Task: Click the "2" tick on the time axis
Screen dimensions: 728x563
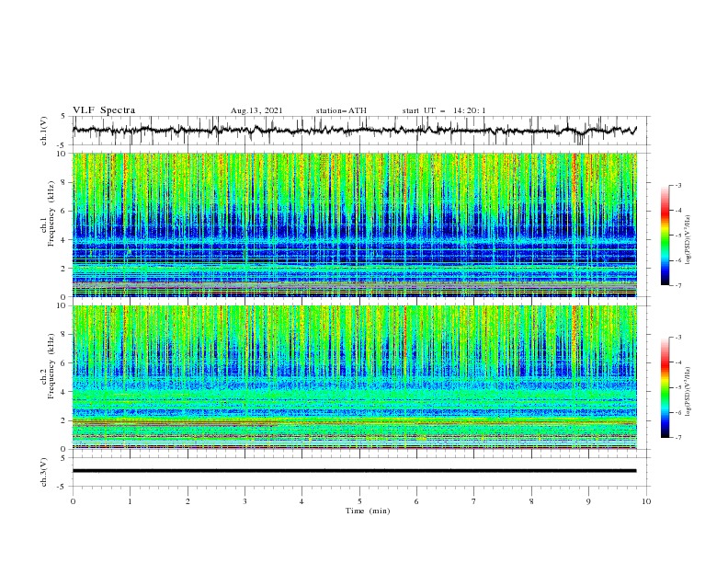Action: click(x=188, y=501)
